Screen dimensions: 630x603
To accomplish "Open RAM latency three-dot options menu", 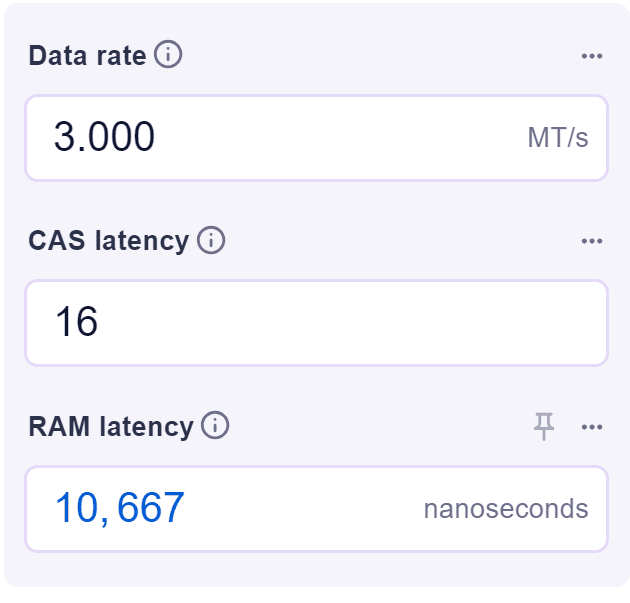I will coord(592,427).
